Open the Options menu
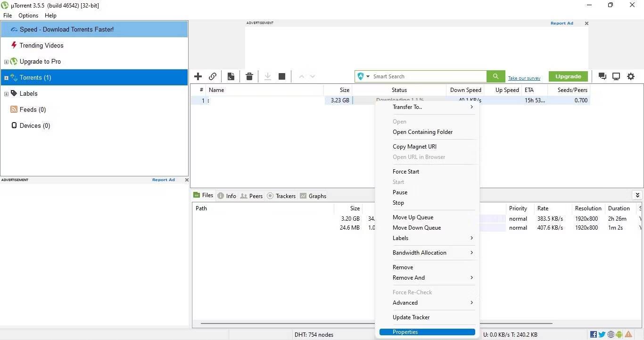This screenshot has width=644, height=340. tap(28, 16)
